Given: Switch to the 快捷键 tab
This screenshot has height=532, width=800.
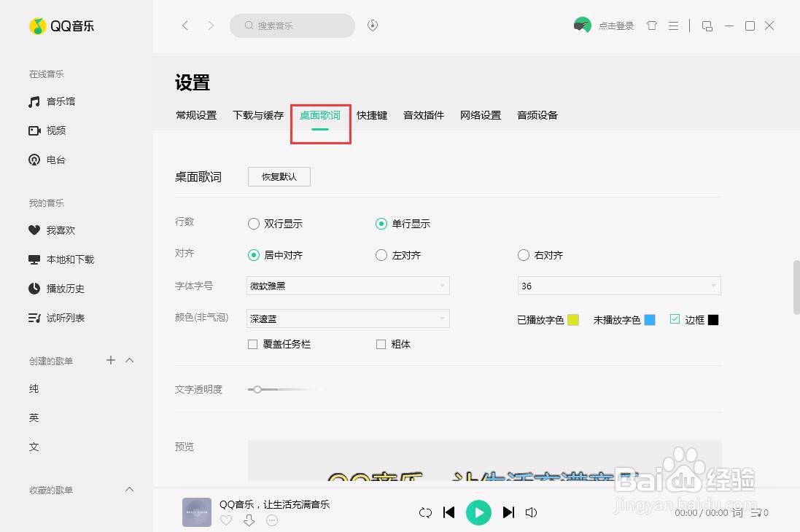Looking at the screenshot, I should [372, 115].
